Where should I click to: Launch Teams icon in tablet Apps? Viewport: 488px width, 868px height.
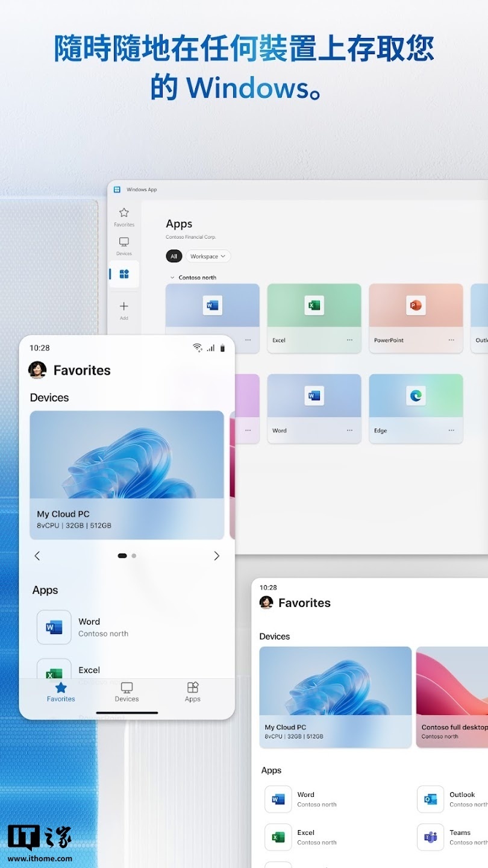431,837
